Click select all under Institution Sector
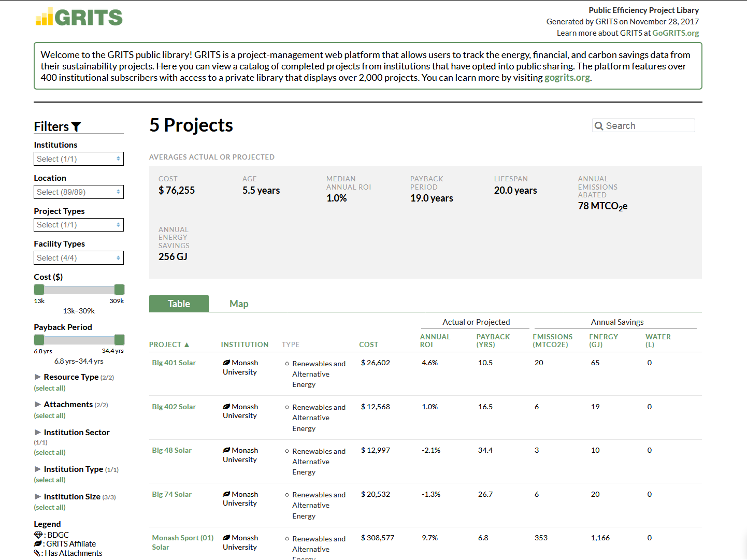The width and height of the screenshot is (747, 560). (50, 452)
